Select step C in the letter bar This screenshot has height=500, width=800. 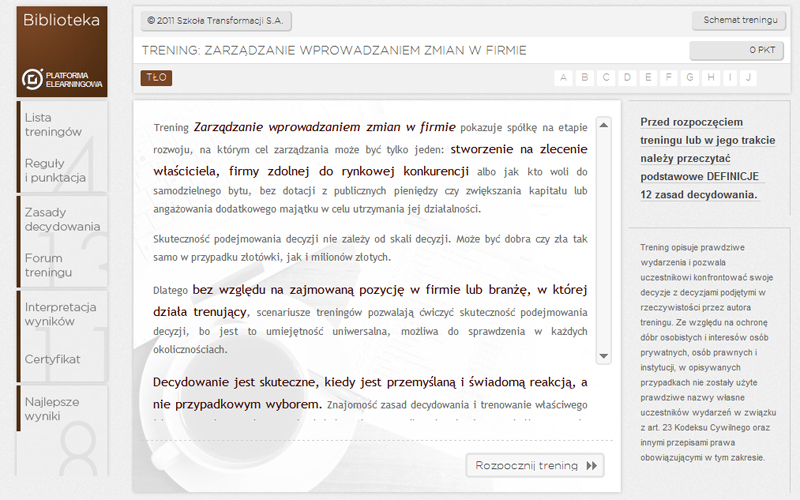606,78
